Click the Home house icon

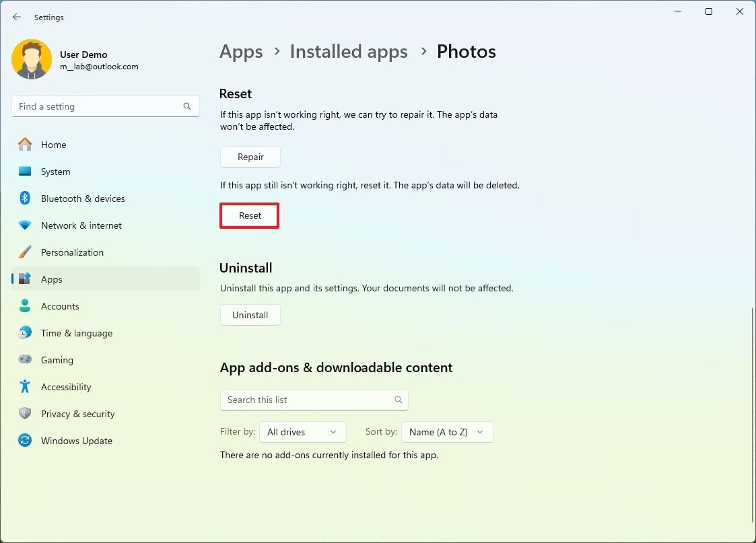point(25,144)
